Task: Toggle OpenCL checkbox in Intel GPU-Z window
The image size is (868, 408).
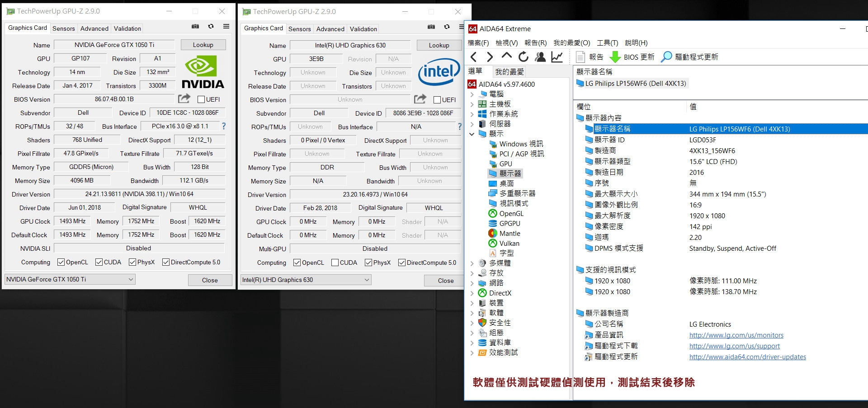Action: [x=297, y=263]
